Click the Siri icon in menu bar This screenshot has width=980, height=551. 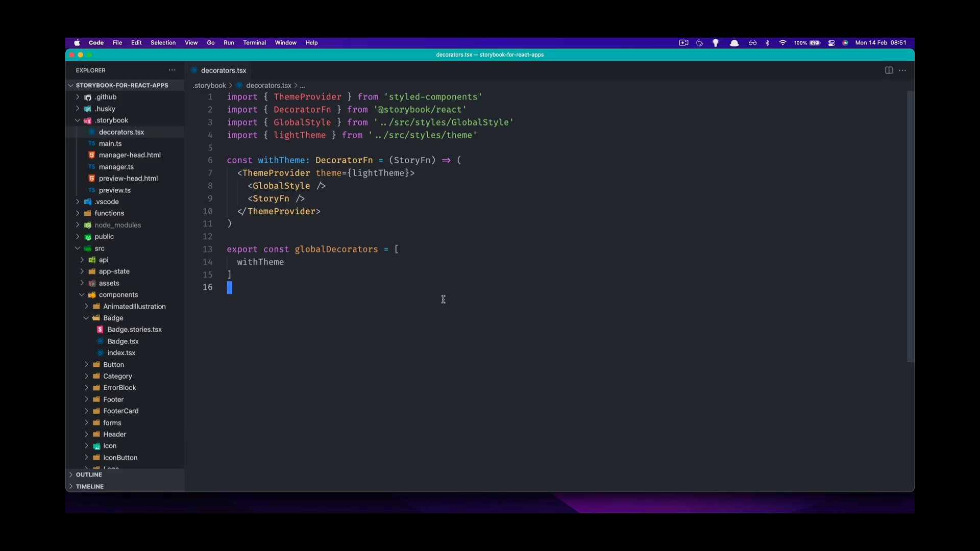pos(845,43)
